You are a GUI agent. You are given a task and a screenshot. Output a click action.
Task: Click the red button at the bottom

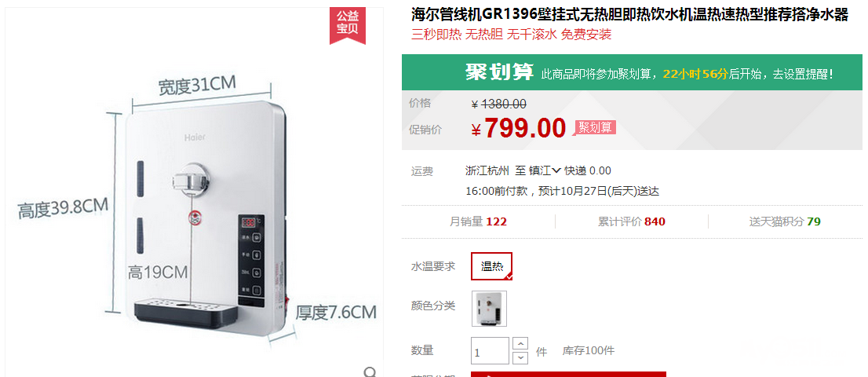[568, 374]
